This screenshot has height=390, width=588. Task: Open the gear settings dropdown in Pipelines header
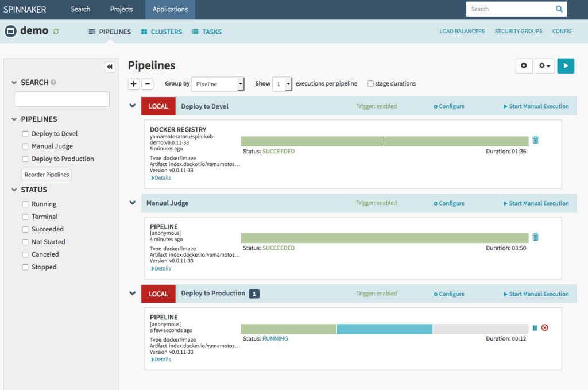pyautogui.click(x=544, y=65)
